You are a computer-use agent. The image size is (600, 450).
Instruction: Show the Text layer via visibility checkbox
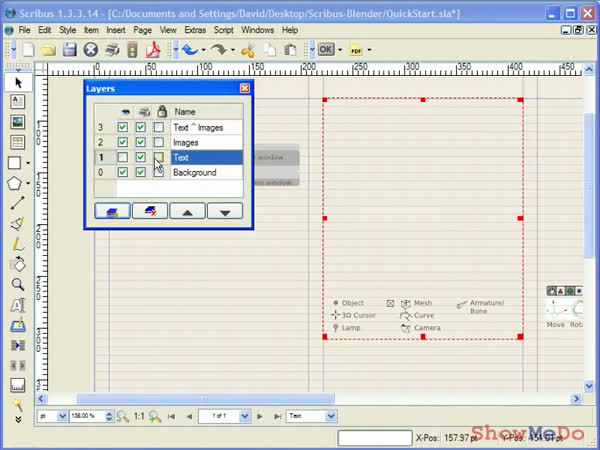click(x=122, y=157)
